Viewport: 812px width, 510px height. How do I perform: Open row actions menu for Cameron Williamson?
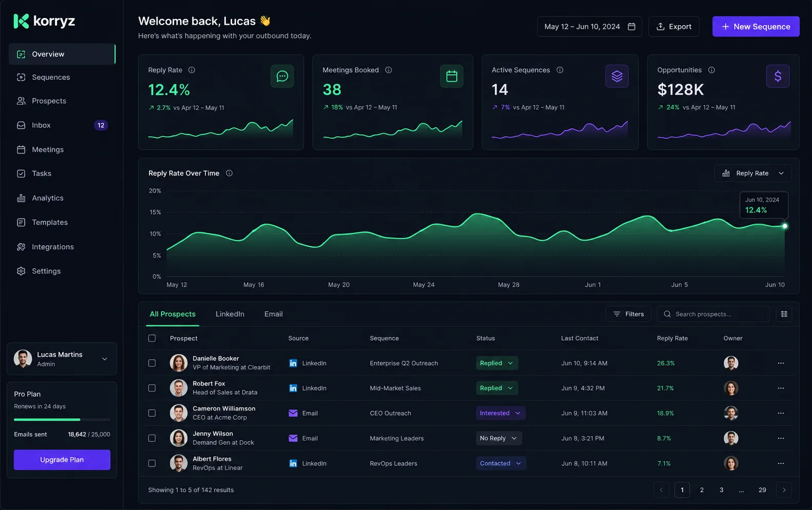781,413
